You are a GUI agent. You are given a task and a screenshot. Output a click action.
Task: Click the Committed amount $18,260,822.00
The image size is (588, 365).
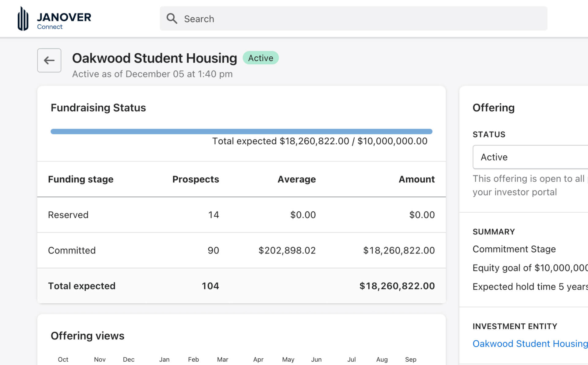point(398,250)
